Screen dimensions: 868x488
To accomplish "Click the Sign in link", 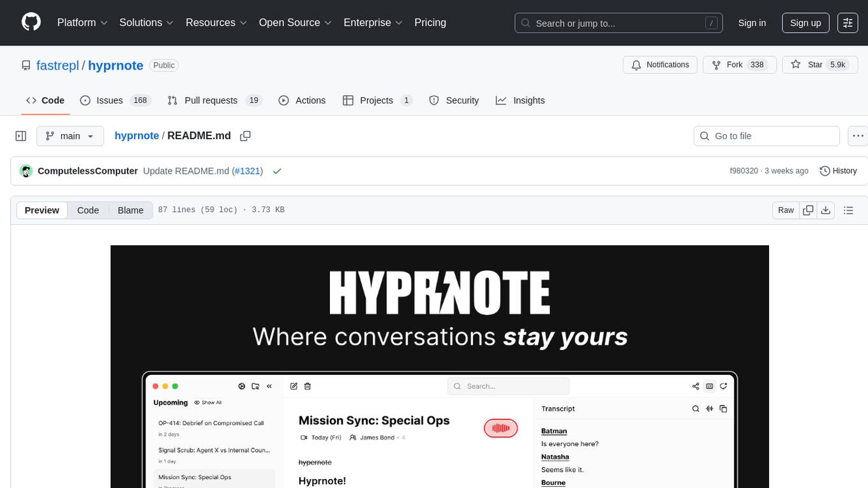I will (x=752, y=23).
